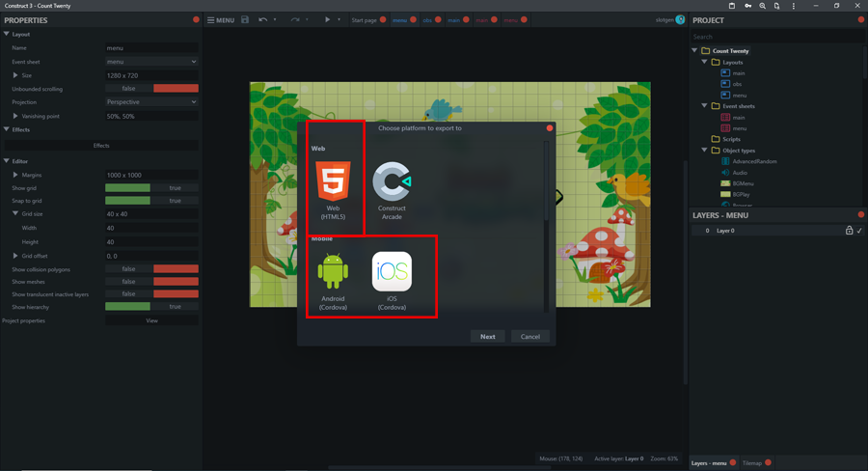Viewport: 868px width, 471px height.
Task: Open the obs layout in project tree
Action: [x=737, y=84]
